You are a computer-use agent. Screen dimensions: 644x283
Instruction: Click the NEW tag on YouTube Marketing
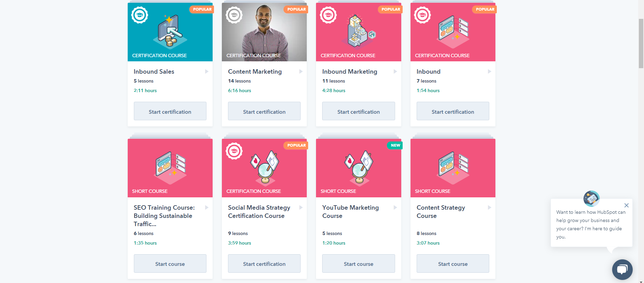395,145
